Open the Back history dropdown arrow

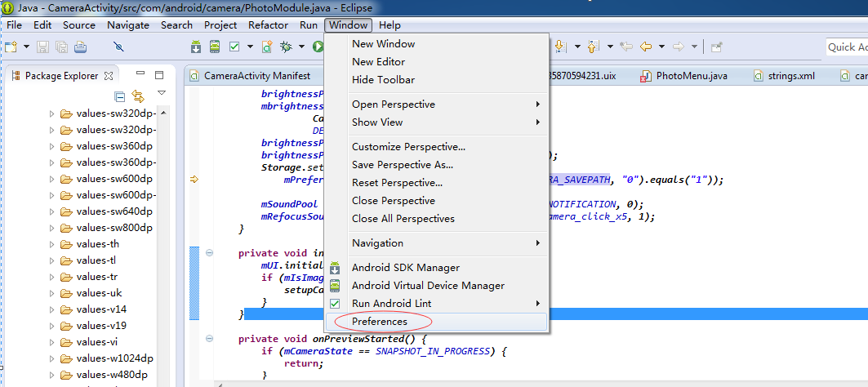tap(661, 47)
